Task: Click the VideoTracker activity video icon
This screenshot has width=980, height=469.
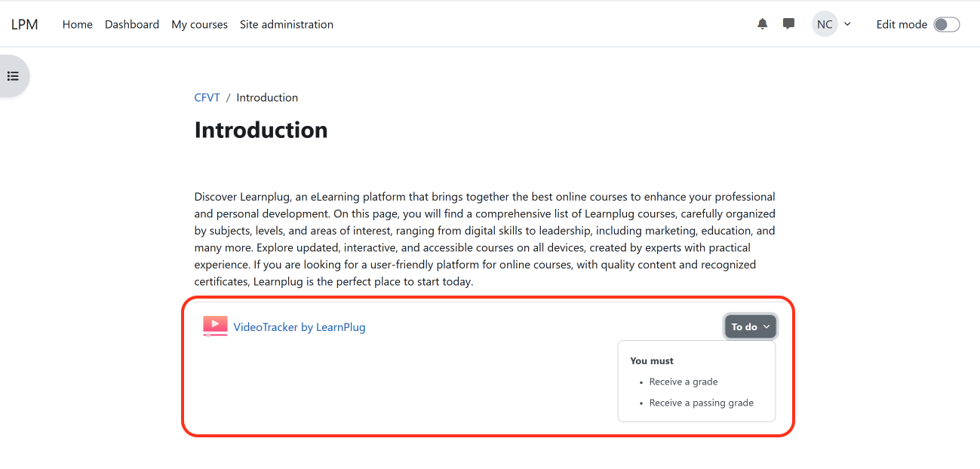Action: click(215, 326)
